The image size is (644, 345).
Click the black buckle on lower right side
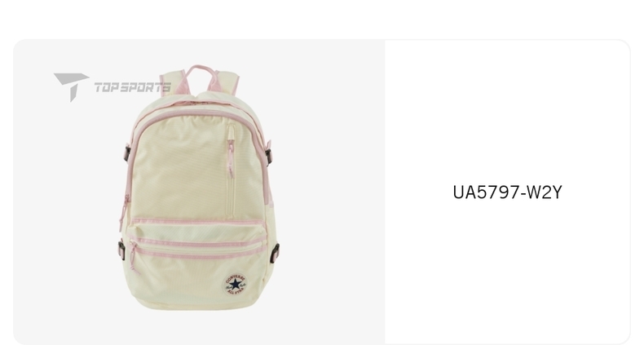pyautogui.click(x=275, y=254)
